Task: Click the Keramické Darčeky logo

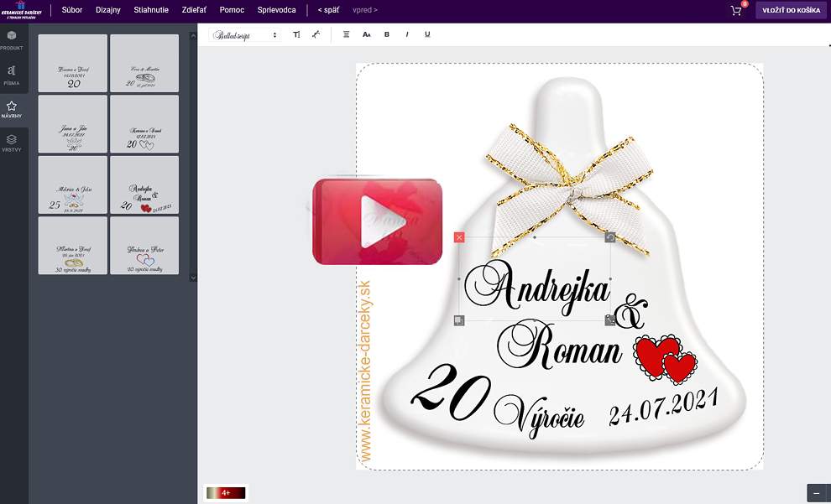Action: (x=21, y=10)
